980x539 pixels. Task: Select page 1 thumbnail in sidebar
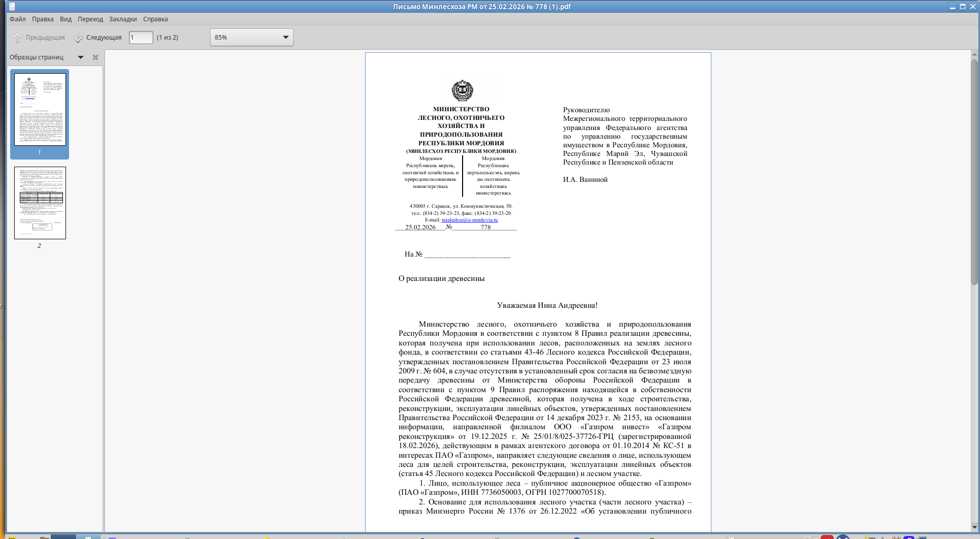[40, 109]
